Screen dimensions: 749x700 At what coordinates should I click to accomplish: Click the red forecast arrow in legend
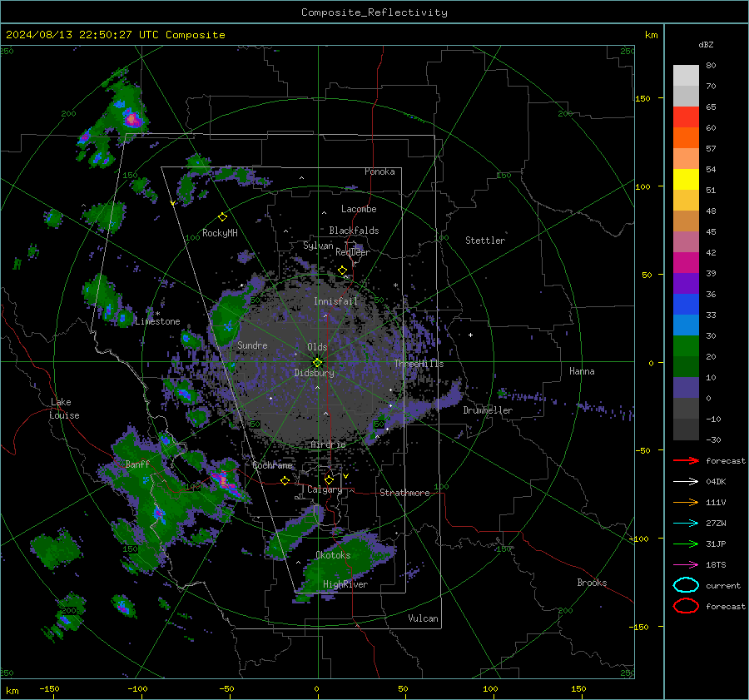(x=686, y=460)
